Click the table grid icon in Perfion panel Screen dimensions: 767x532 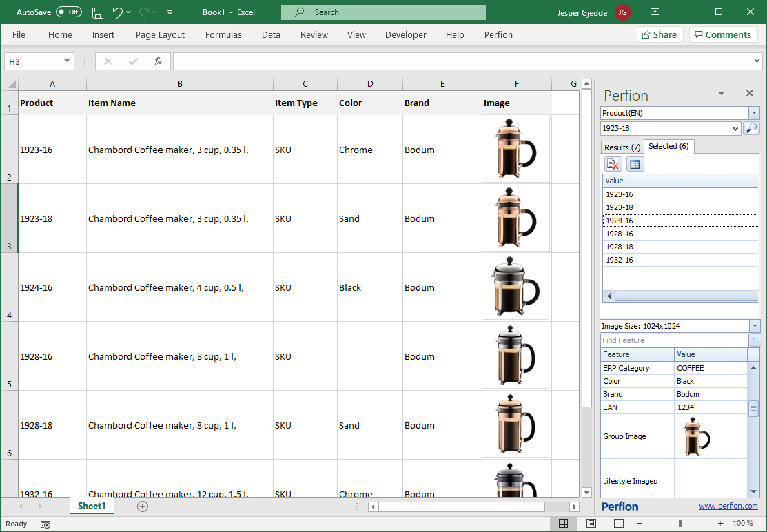pyautogui.click(x=635, y=164)
